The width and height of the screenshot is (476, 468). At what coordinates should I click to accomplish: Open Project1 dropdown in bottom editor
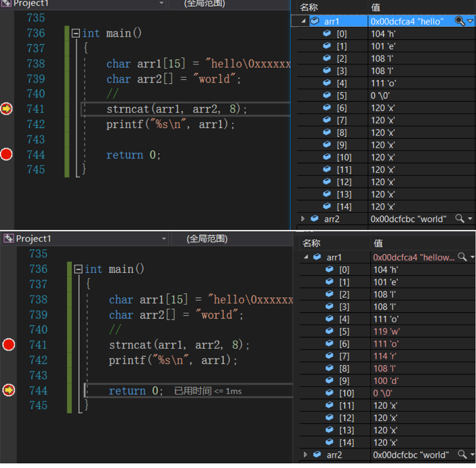[164, 239]
